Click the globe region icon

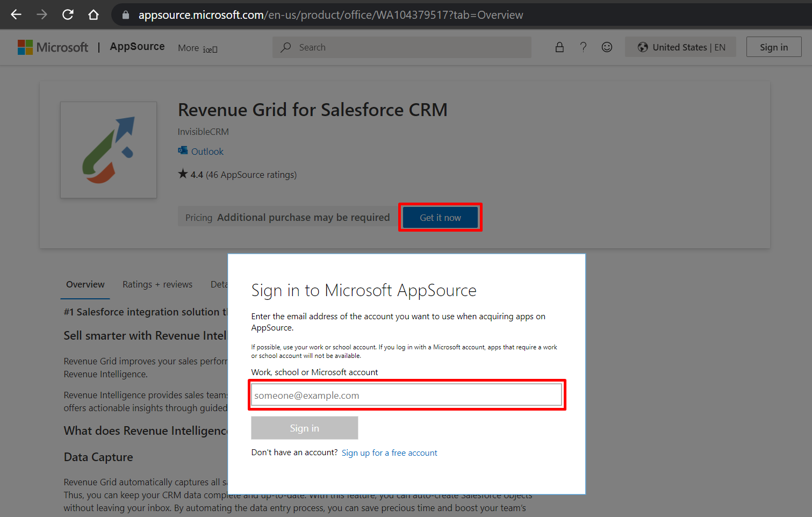[x=643, y=47]
